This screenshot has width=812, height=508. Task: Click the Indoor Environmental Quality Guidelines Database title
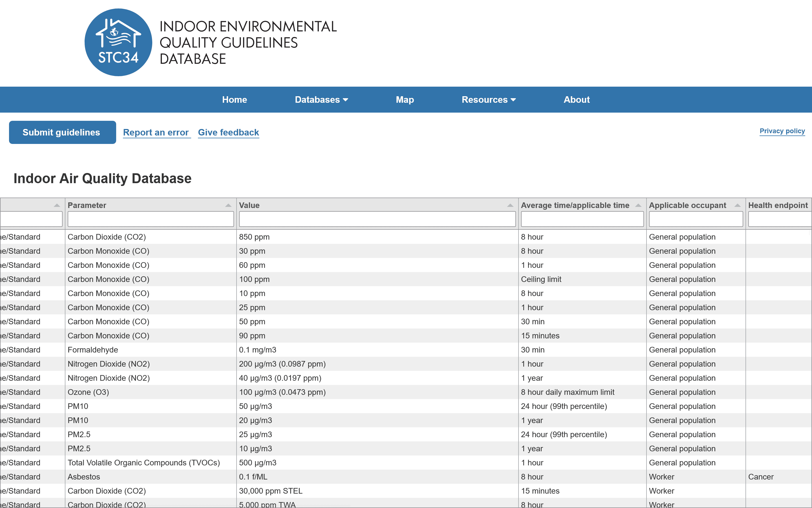[248, 43]
